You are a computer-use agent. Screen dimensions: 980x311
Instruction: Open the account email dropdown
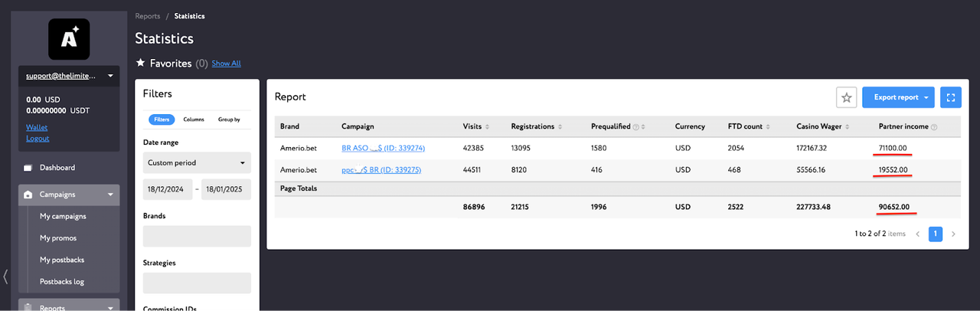(69, 76)
